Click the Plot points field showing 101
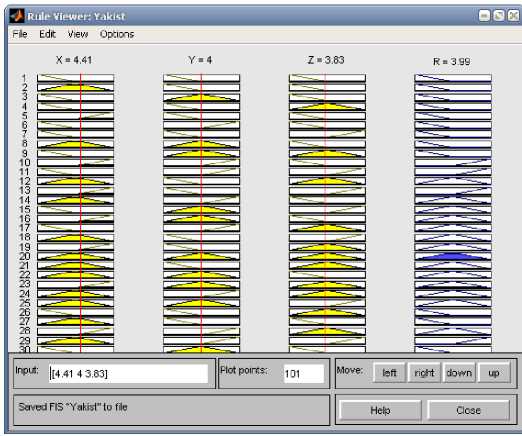522x436 pixels. point(303,374)
